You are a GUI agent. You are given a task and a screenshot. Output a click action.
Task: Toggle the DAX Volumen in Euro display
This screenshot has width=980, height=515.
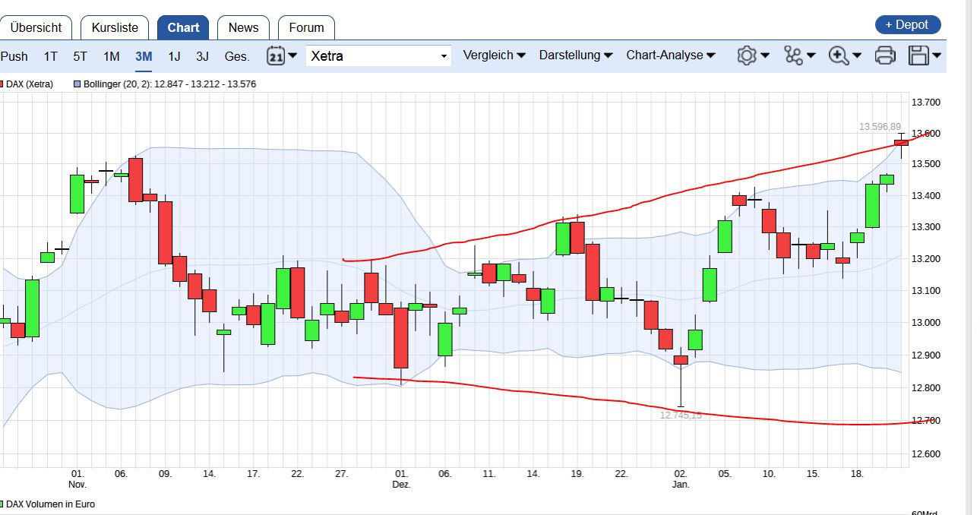(x=51, y=503)
